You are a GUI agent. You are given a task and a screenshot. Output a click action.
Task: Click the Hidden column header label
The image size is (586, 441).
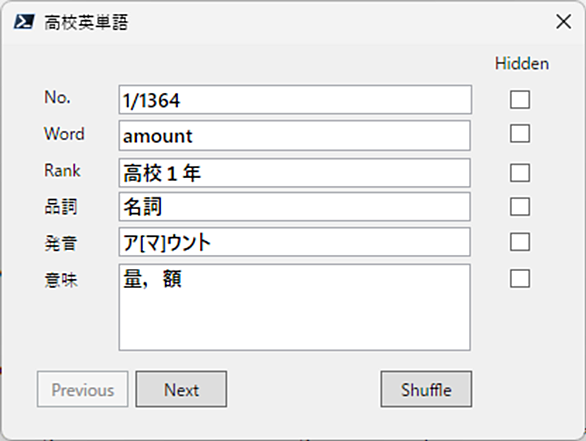tap(522, 64)
